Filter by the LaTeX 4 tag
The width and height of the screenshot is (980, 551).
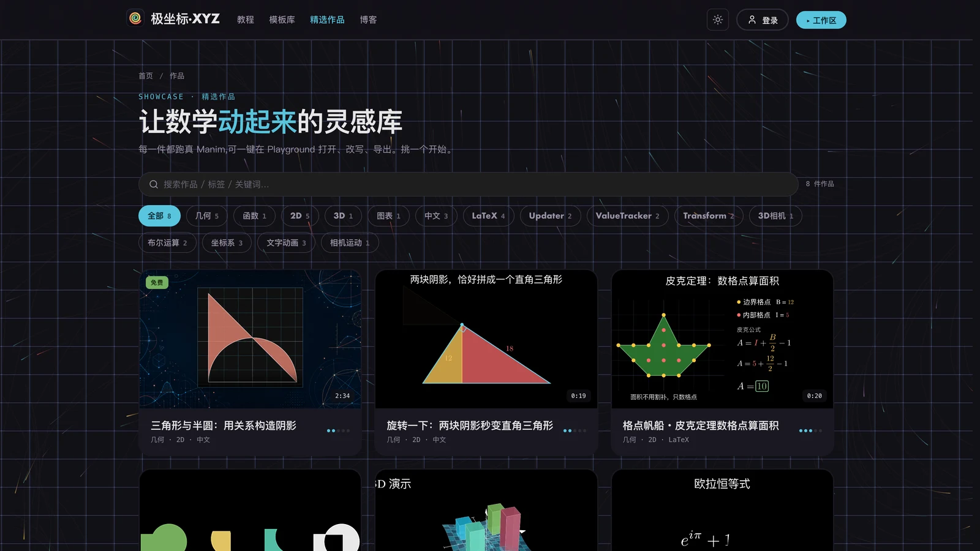488,216
